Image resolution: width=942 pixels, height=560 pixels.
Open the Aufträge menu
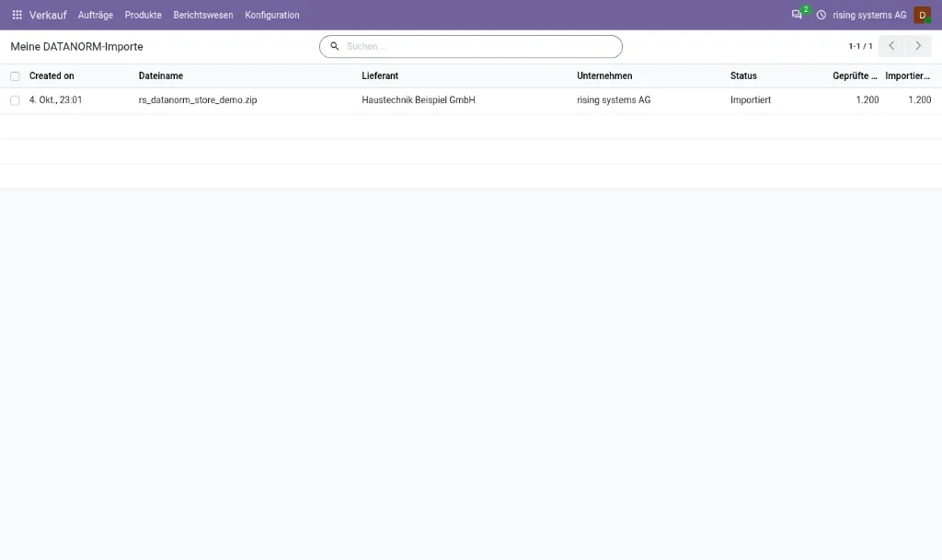96,15
